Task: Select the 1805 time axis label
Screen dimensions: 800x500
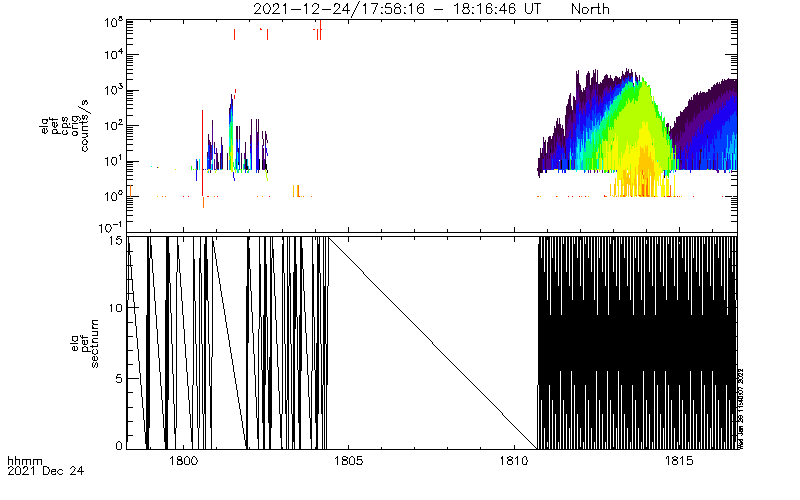Action: pyautogui.click(x=348, y=461)
